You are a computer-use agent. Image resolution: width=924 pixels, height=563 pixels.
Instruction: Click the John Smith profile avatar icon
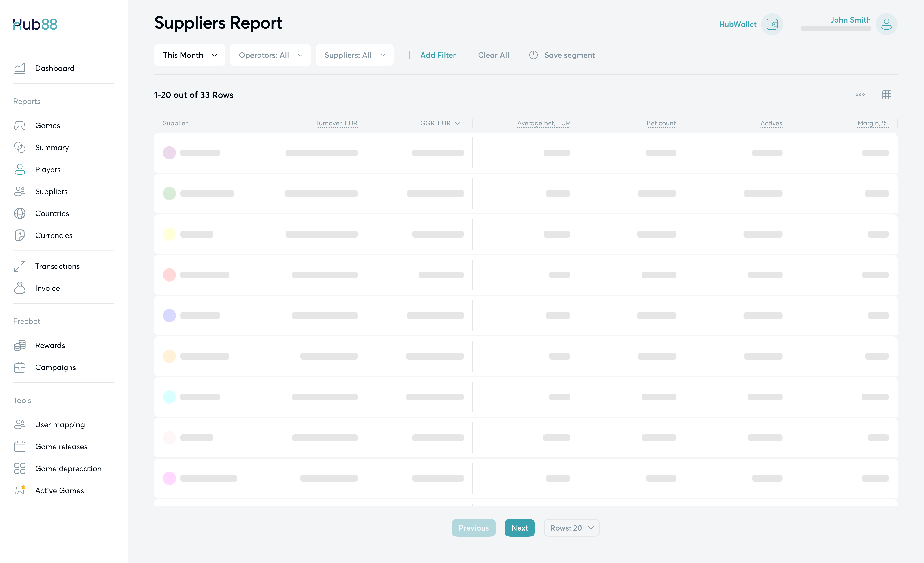point(886,24)
